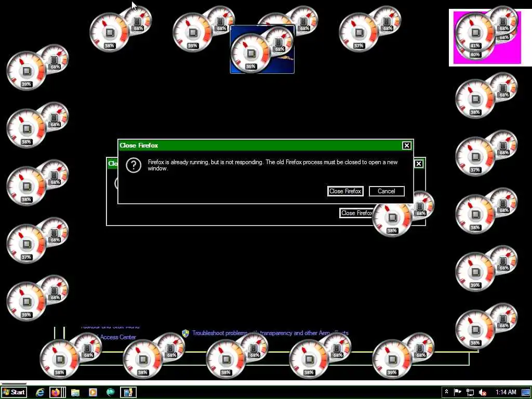
Task: Click the network icon in the system tray
Action: tap(470, 392)
